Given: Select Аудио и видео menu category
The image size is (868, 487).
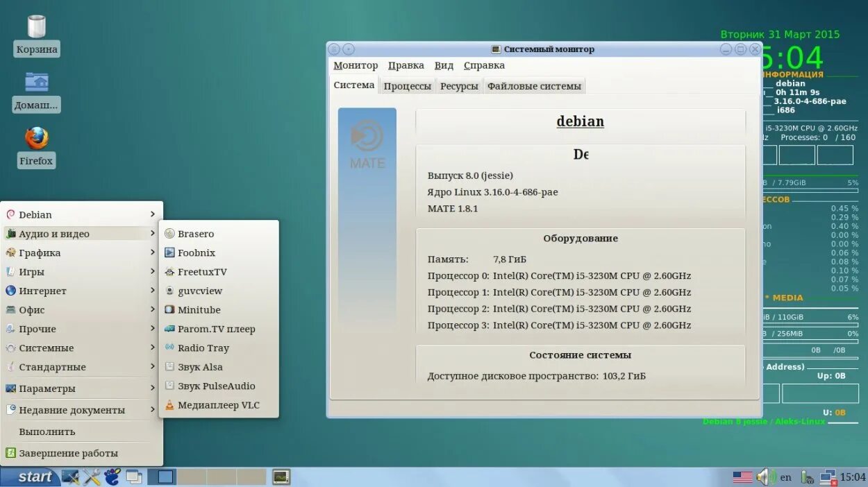Looking at the screenshot, I should click(x=81, y=234).
